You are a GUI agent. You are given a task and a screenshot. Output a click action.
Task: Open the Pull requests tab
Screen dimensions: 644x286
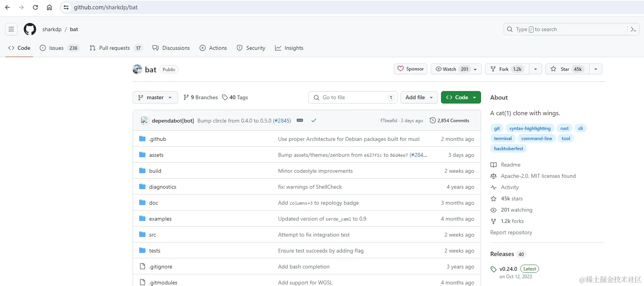click(x=114, y=48)
